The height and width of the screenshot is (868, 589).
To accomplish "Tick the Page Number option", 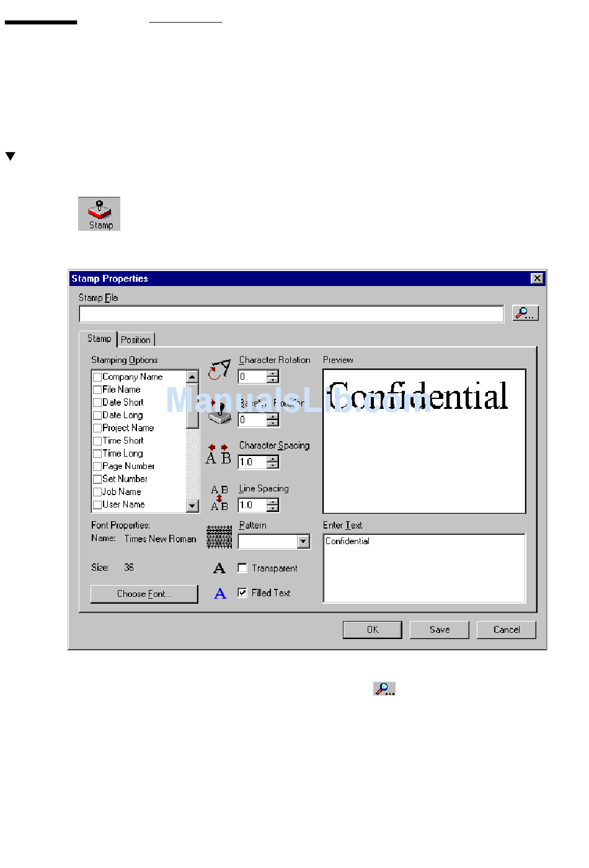I will click(x=97, y=467).
